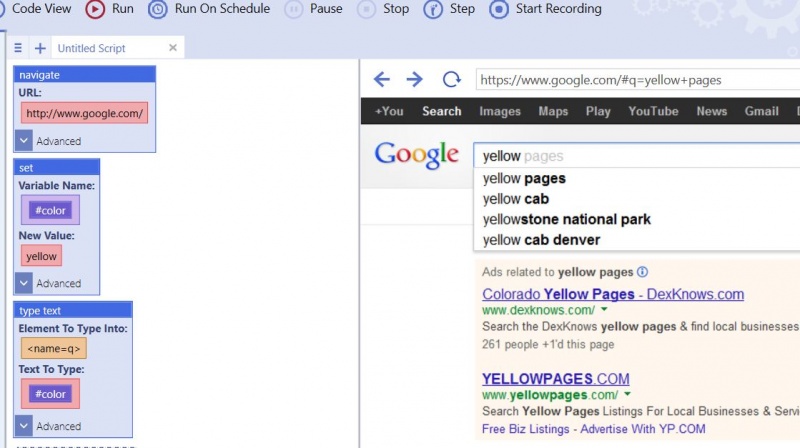Click the ads info icon beside yellow pages
Viewport: 800px width, 448px height.
click(x=642, y=272)
